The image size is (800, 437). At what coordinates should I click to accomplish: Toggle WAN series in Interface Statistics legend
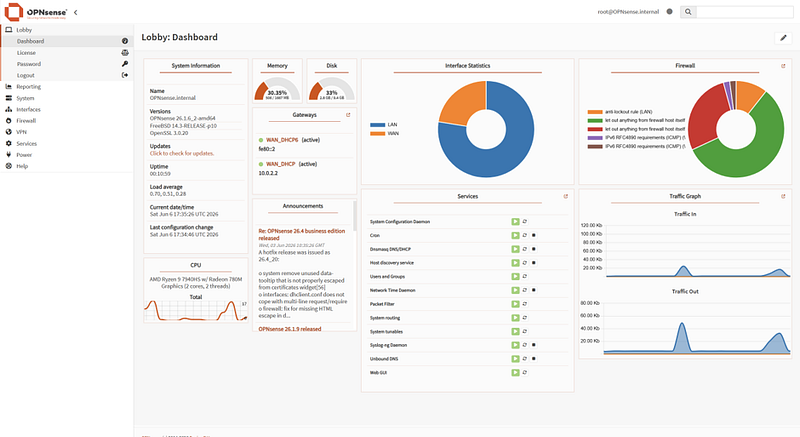384,134
